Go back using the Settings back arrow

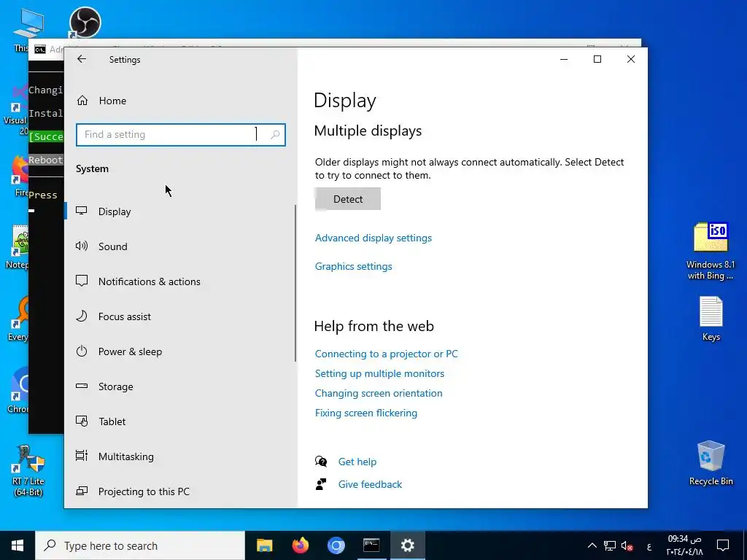(82, 59)
